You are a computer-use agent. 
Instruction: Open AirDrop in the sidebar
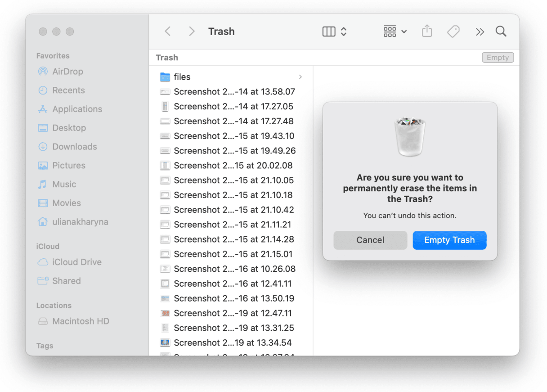point(67,72)
